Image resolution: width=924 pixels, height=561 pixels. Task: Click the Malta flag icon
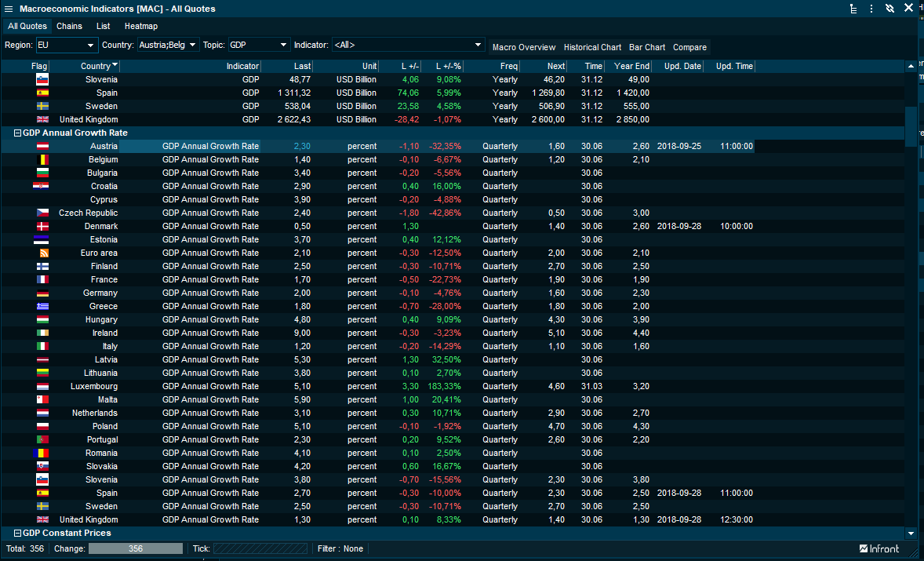tap(42, 399)
